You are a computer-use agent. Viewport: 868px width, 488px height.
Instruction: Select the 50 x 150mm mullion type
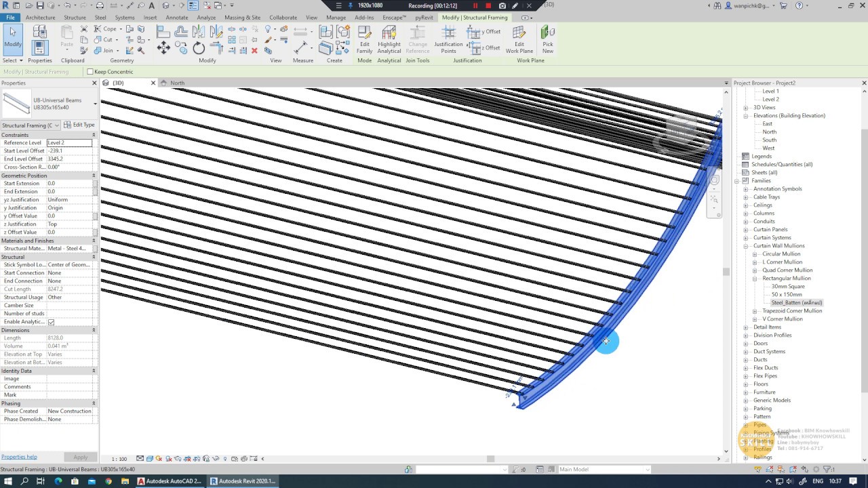click(787, 295)
